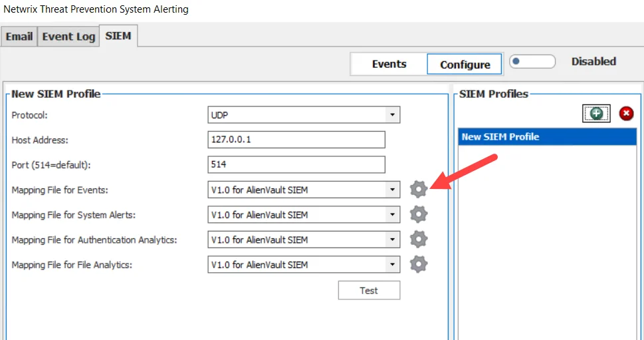Show the Events view
This screenshot has height=340, width=644.
pos(389,64)
